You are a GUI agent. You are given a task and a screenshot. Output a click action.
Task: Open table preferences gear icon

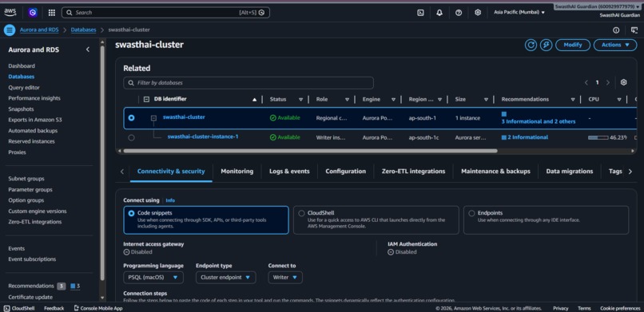click(x=623, y=82)
